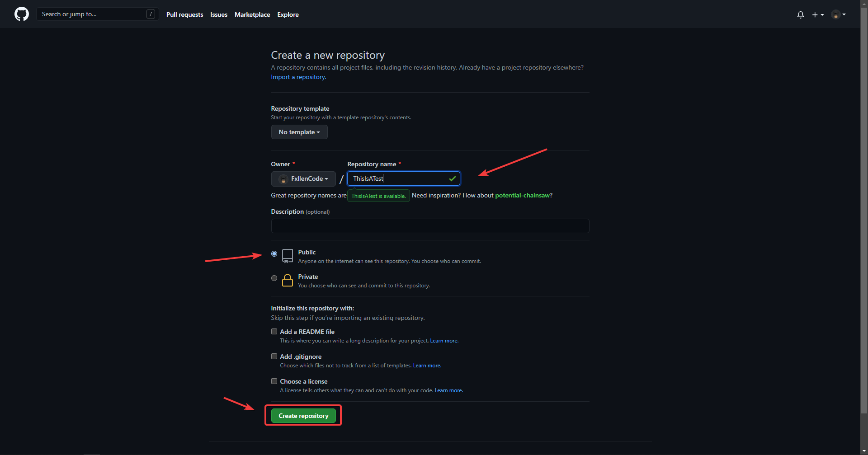Click the Initialize this repository with label
The height and width of the screenshot is (455, 868).
[312, 308]
